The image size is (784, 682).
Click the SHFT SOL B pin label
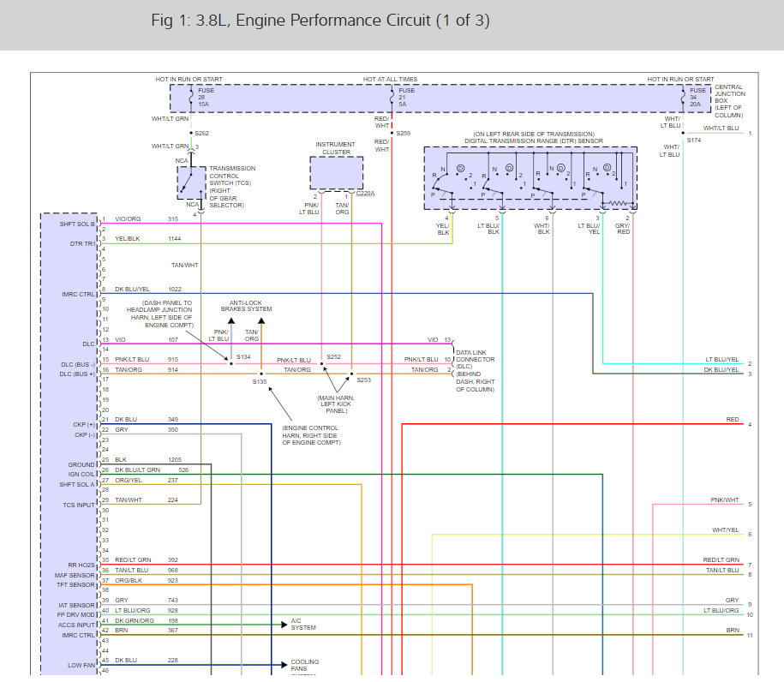77,224
